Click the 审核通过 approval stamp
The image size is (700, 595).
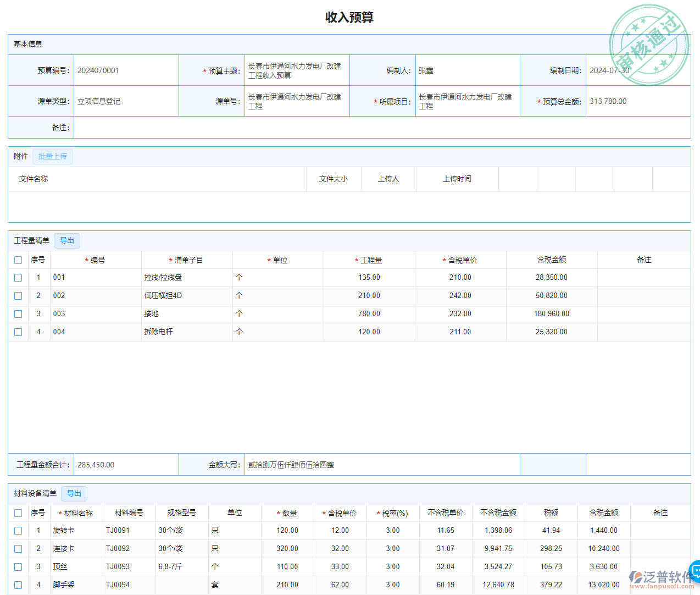pos(648,45)
